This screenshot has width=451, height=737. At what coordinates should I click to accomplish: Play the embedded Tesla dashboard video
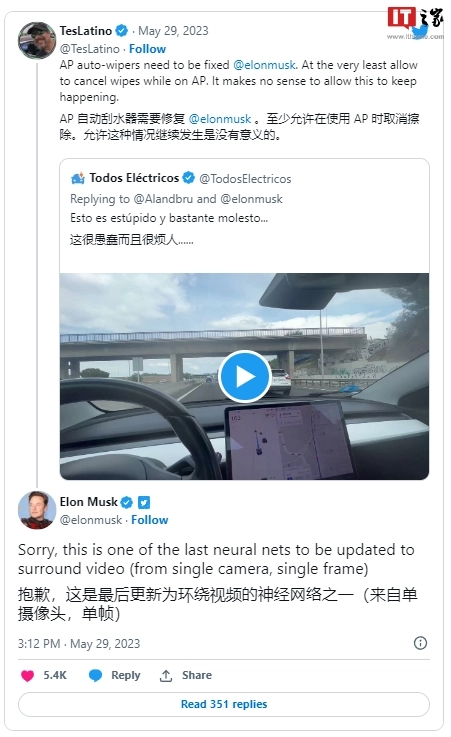click(244, 376)
